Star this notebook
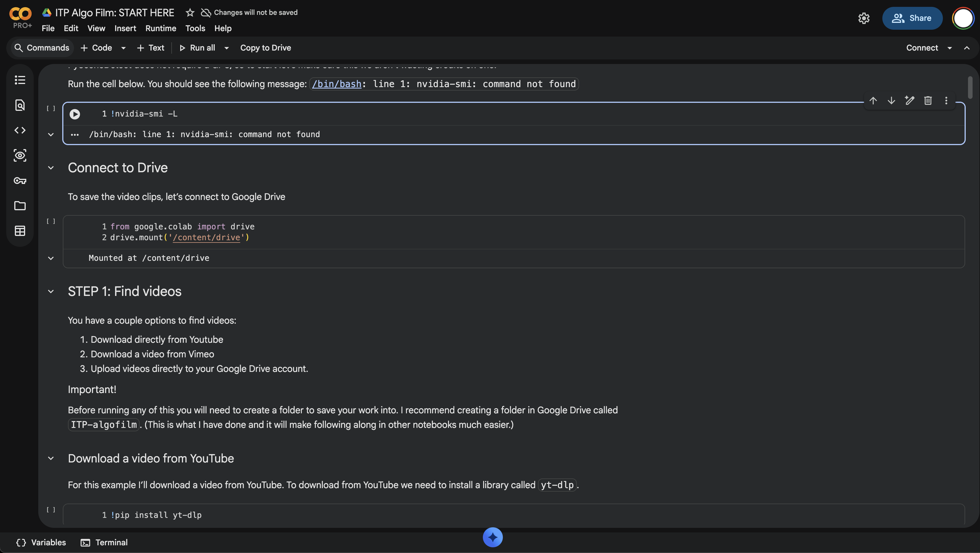Viewport: 980px width, 553px height. coord(189,12)
